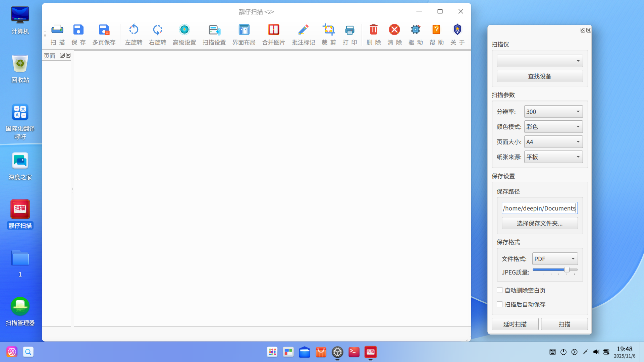Open 扫描设置 scan settings
Screen dimensions: 644x362
click(214, 34)
